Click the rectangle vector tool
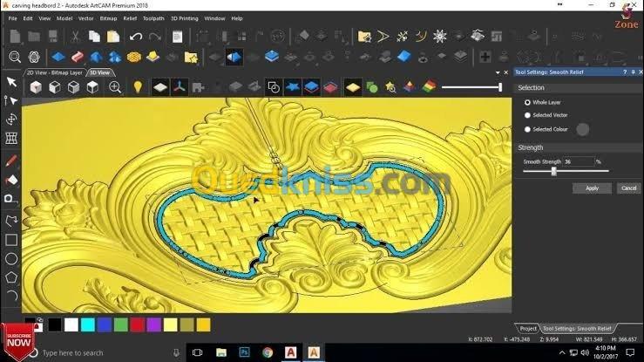The width and height of the screenshot is (644, 362). point(11,240)
